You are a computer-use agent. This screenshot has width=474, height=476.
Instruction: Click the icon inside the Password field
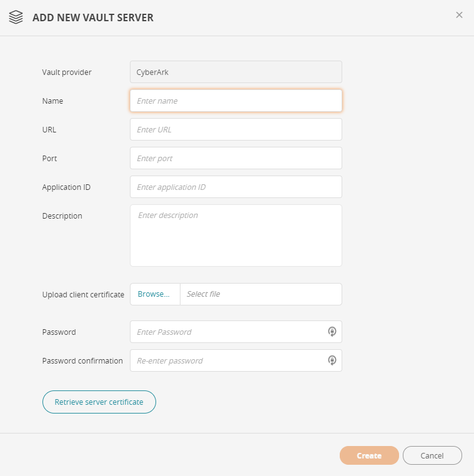click(x=332, y=332)
